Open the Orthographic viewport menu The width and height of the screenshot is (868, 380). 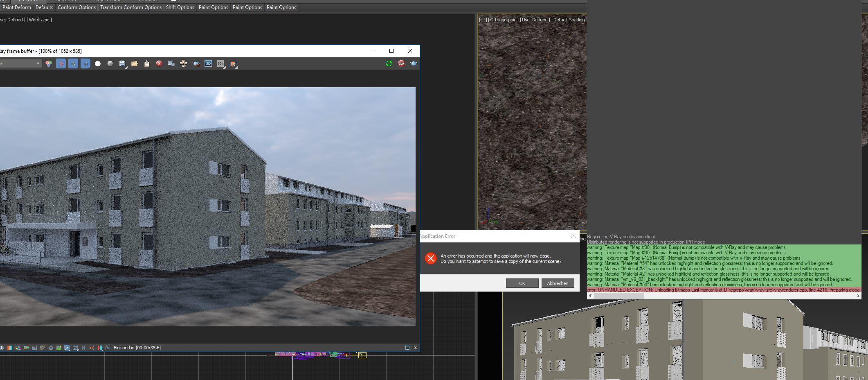click(503, 20)
